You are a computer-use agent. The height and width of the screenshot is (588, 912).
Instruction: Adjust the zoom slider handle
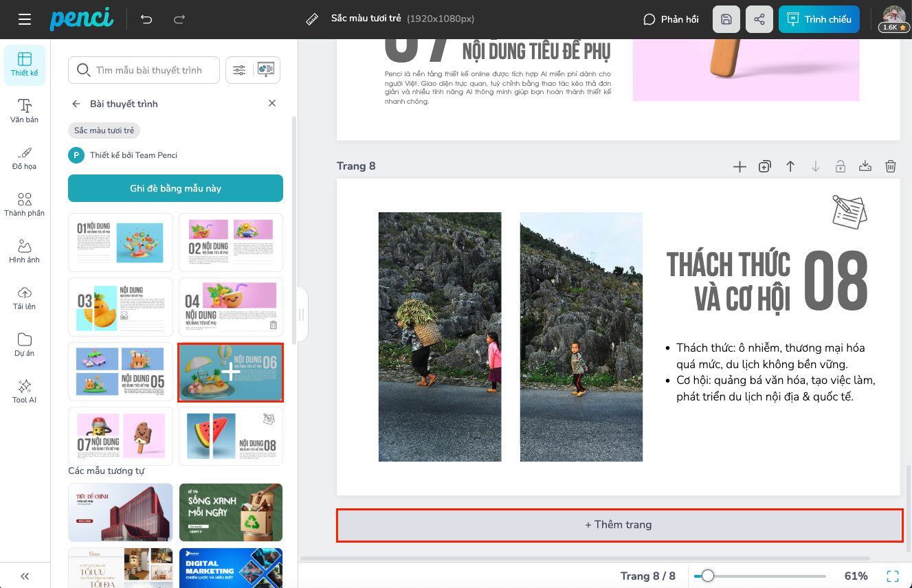tap(707, 576)
